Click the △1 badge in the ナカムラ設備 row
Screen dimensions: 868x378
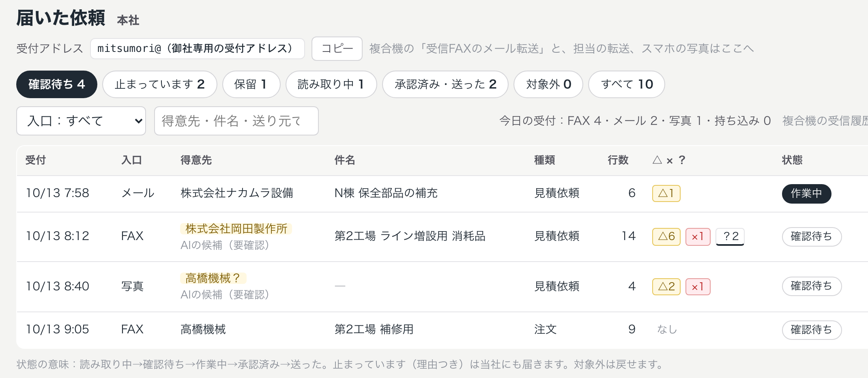point(666,193)
